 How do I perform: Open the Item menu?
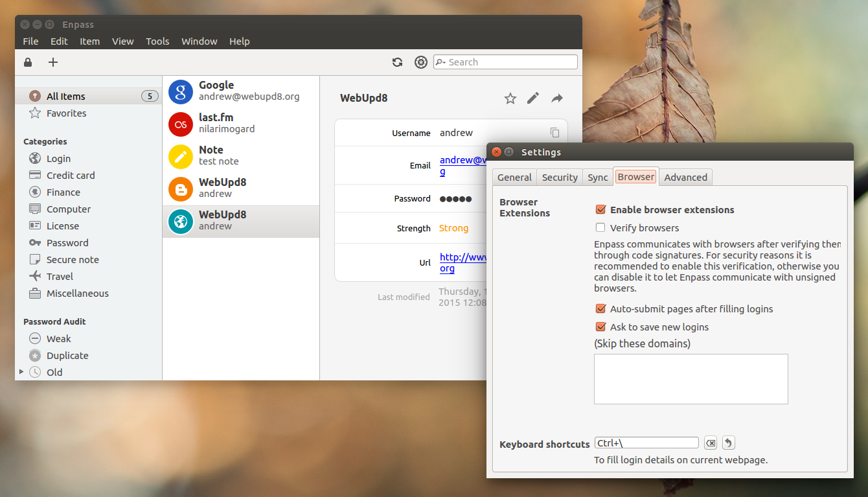tap(89, 41)
